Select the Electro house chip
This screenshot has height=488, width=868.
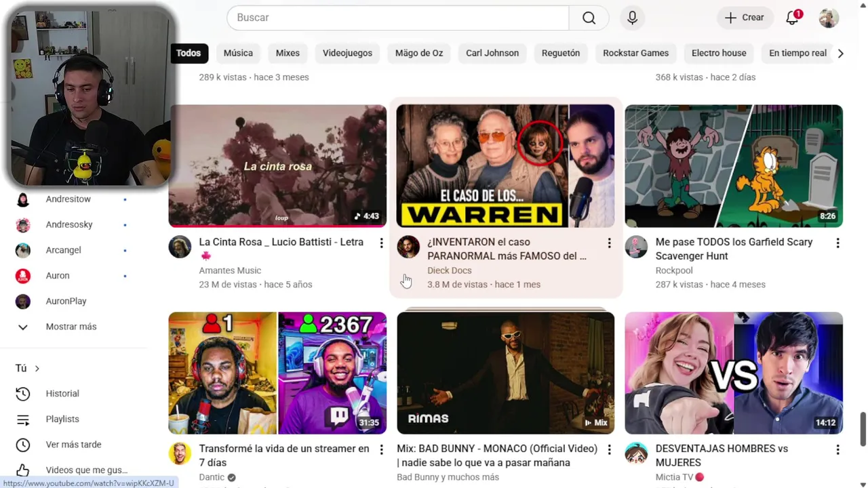pyautogui.click(x=719, y=53)
